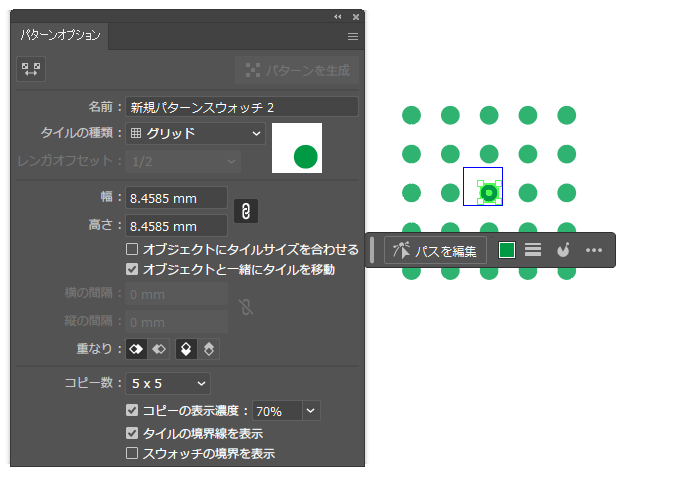The height and width of the screenshot is (481, 674).
Task: Toggle width and height link icon
Action: point(246,211)
